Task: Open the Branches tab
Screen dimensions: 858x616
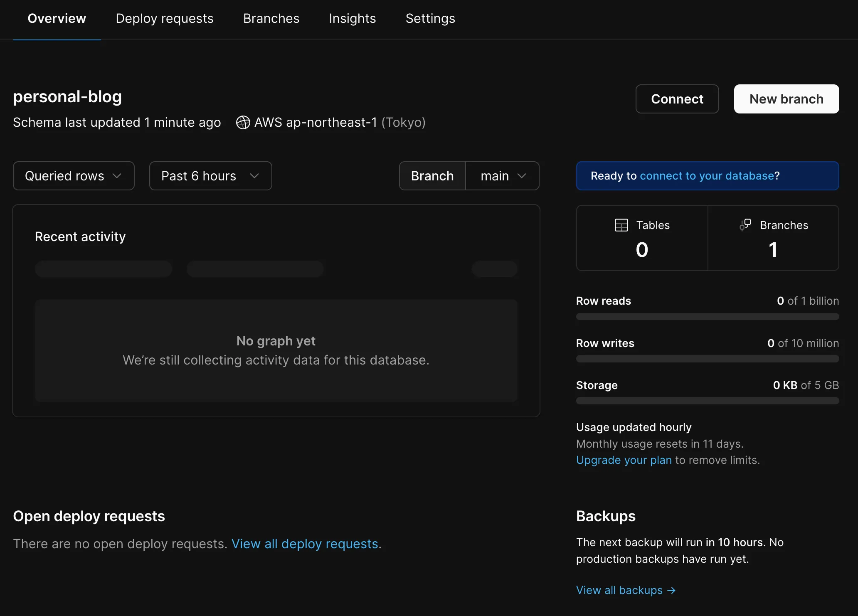Action: [271, 19]
